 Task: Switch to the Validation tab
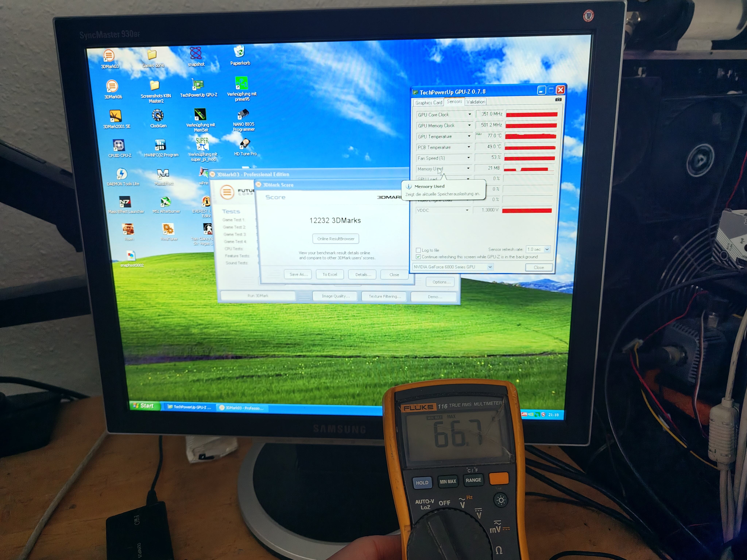coord(475,102)
